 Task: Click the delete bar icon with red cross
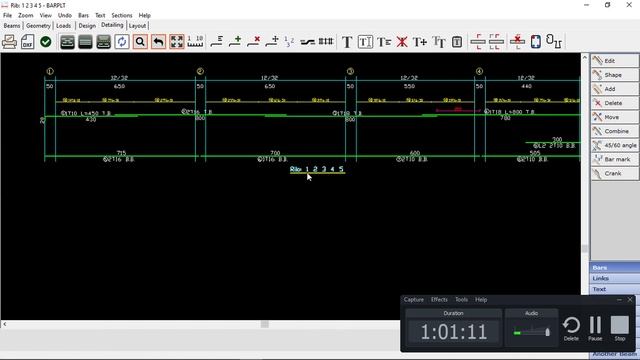[x=253, y=42]
